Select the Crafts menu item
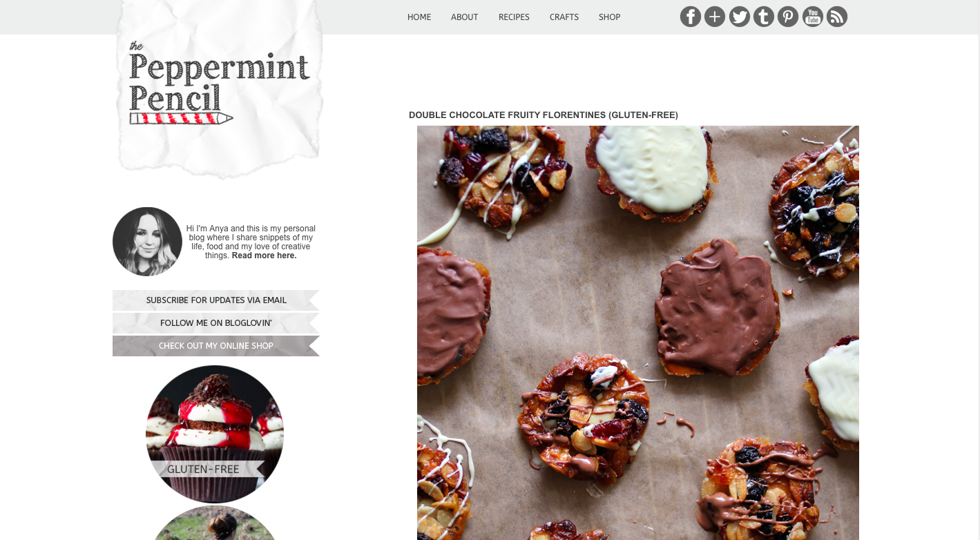 pyautogui.click(x=564, y=17)
